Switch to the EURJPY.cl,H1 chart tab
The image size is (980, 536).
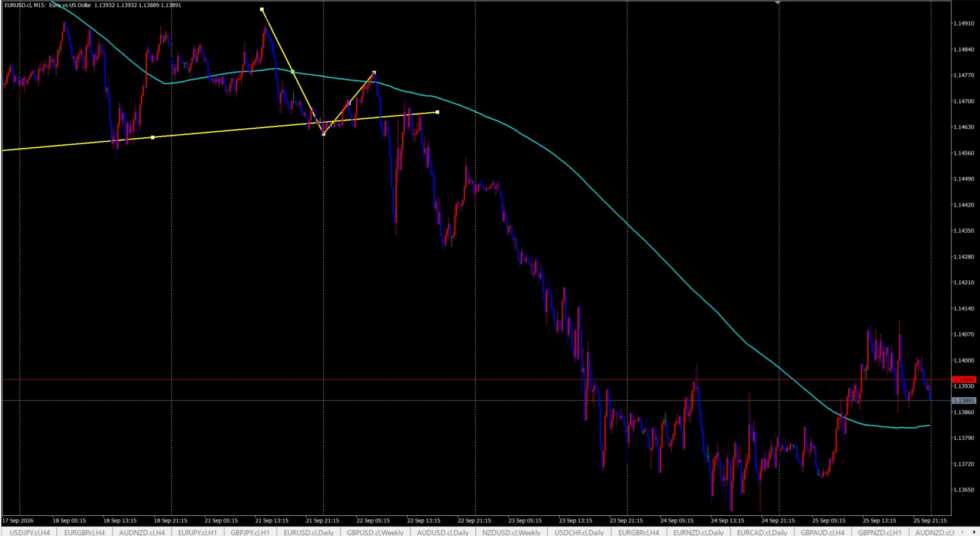point(197,532)
